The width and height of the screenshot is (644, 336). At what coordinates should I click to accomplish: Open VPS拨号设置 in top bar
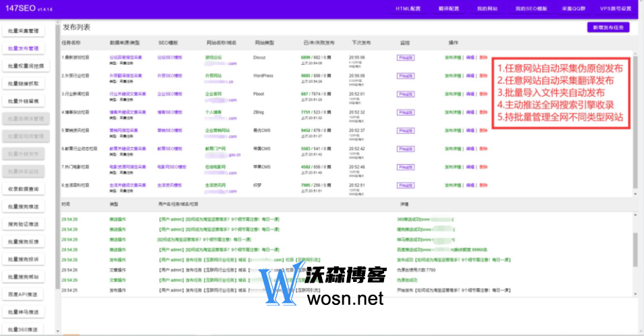pyautogui.click(x=616, y=9)
